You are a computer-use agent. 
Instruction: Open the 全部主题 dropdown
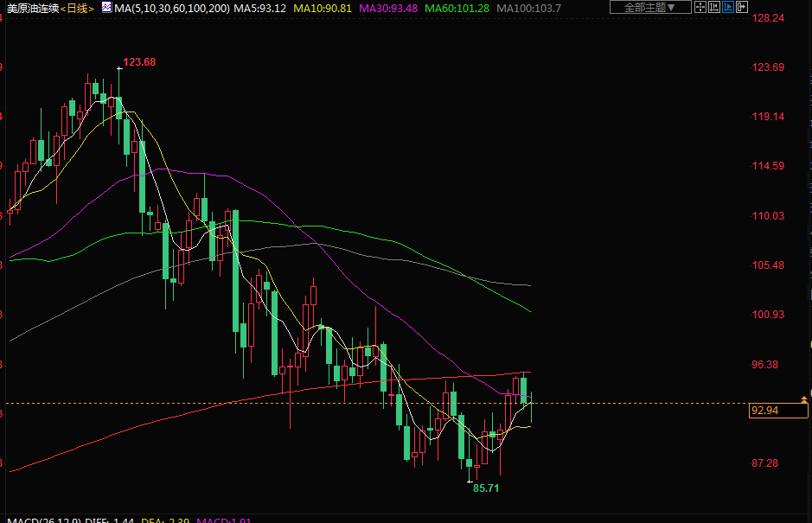[650, 8]
